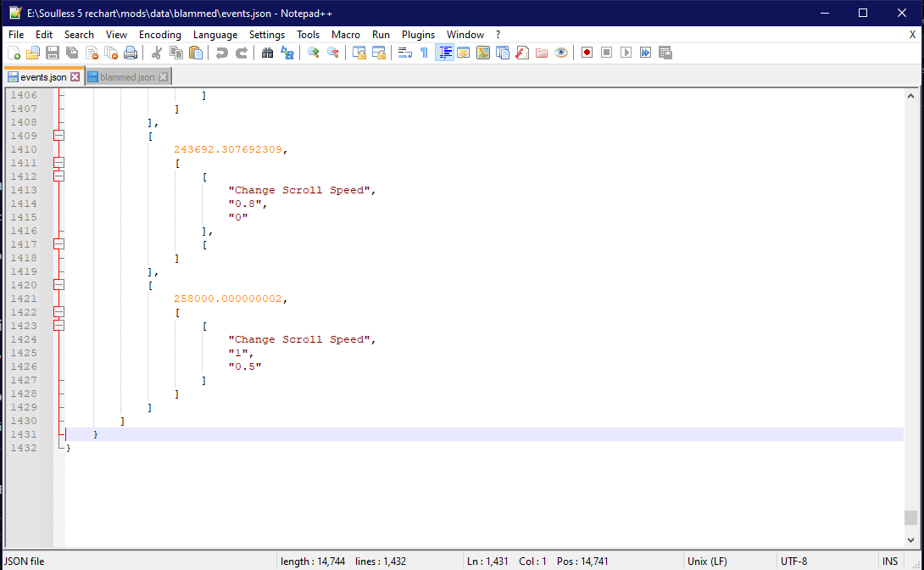Play the recorded macro icon
This screenshot has width=924, height=570.
(625, 52)
